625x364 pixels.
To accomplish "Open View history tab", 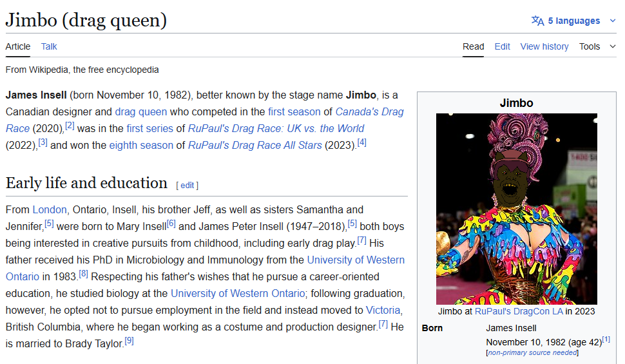I will click(544, 46).
